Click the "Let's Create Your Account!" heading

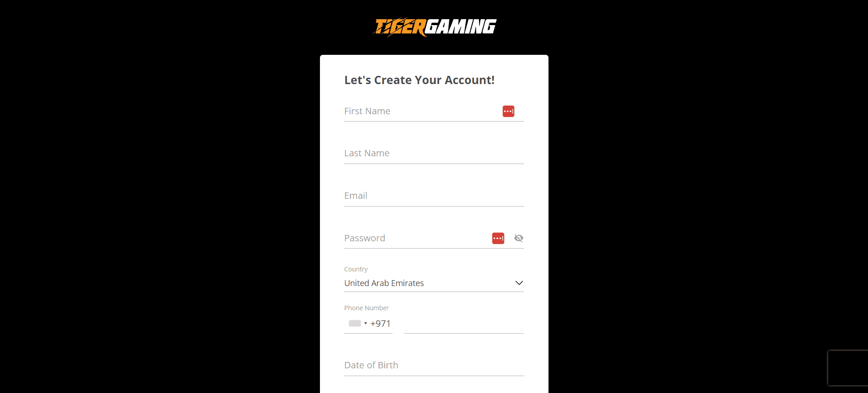pos(419,80)
